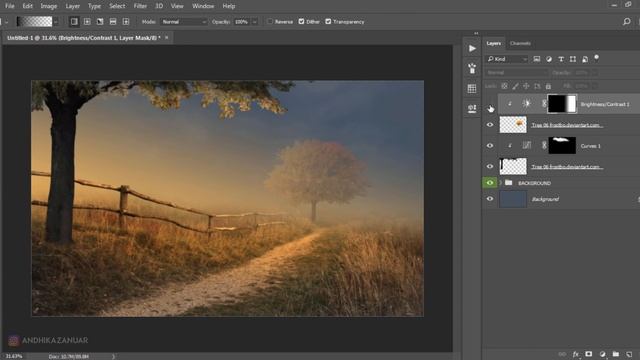Hide the Curves 1 layer
The height and width of the screenshot is (360, 640).
490,145
